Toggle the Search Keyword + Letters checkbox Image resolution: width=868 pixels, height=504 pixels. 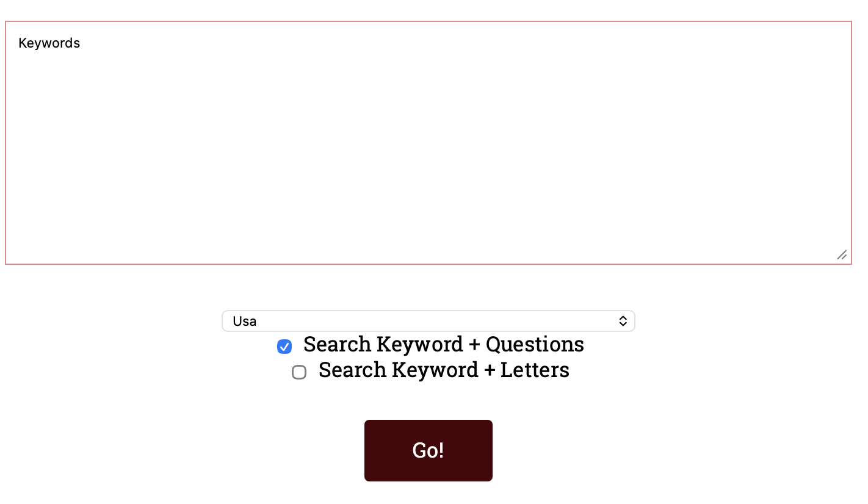click(x=299, y=372)
